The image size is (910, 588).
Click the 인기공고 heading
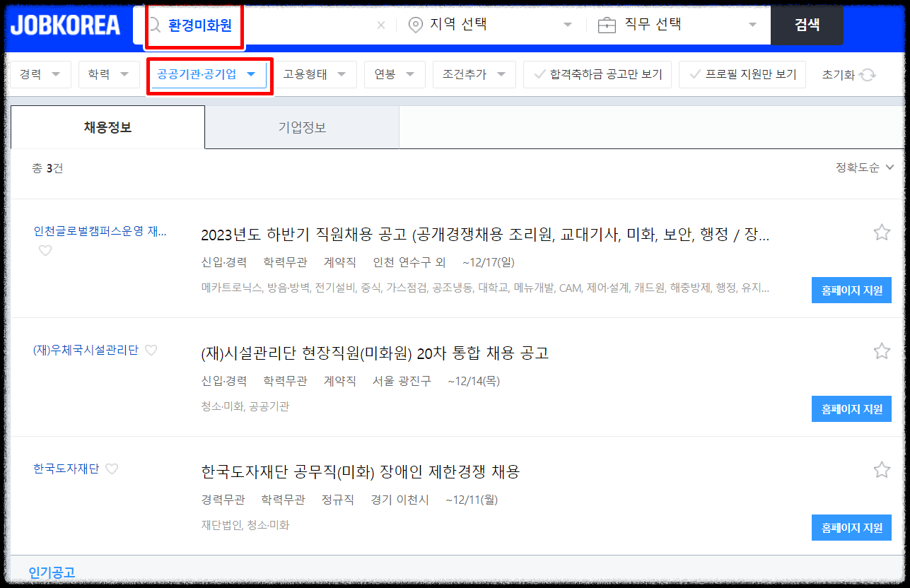(x=52, y=572)
